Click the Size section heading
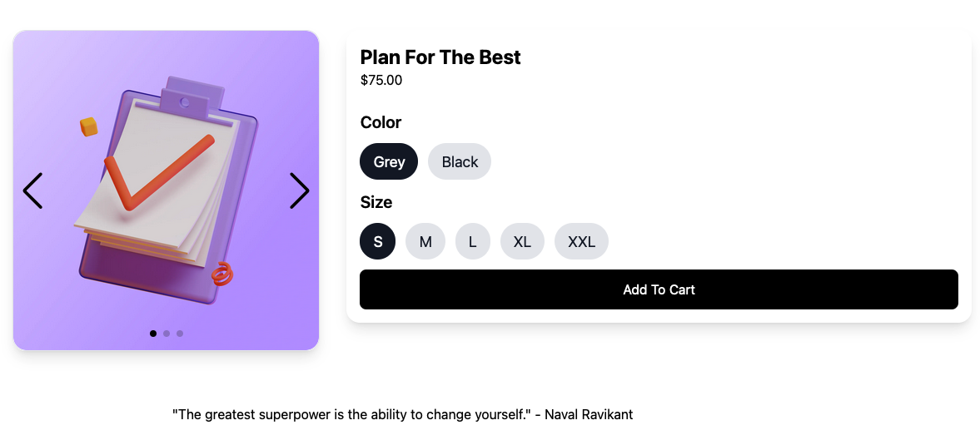 [x=376, y=202]
